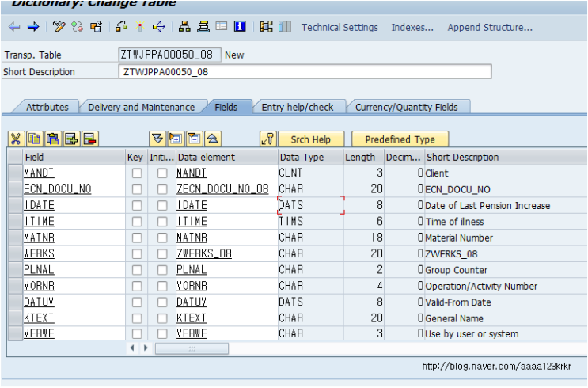Tick Key checkbox for ECN_DOCU_NO
The height and width of the screenshot is (388, 588).
click(137, 189)
